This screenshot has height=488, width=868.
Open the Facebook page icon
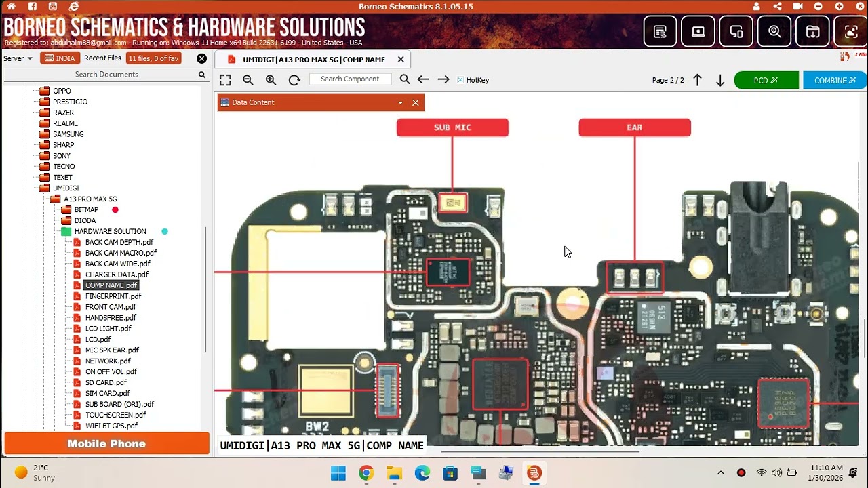[32, 6]
